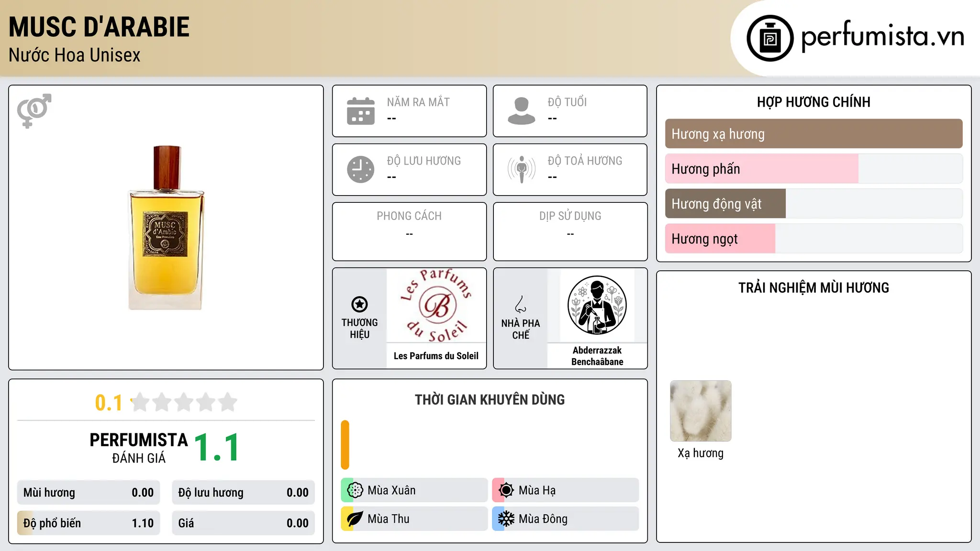Click the MUSC D'ARABIE title
Screen dimensions: 980x551
point(99,27)
